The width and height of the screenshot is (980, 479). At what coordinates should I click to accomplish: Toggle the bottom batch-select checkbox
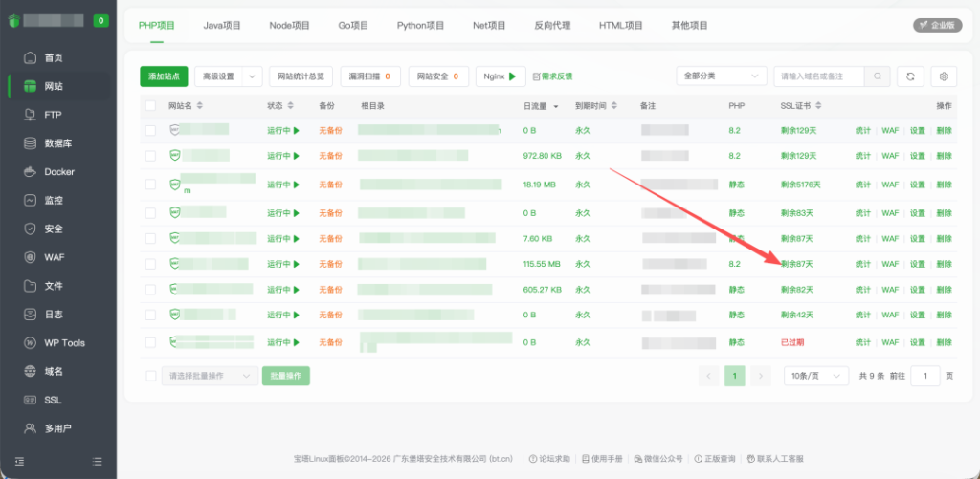(150, 376)
